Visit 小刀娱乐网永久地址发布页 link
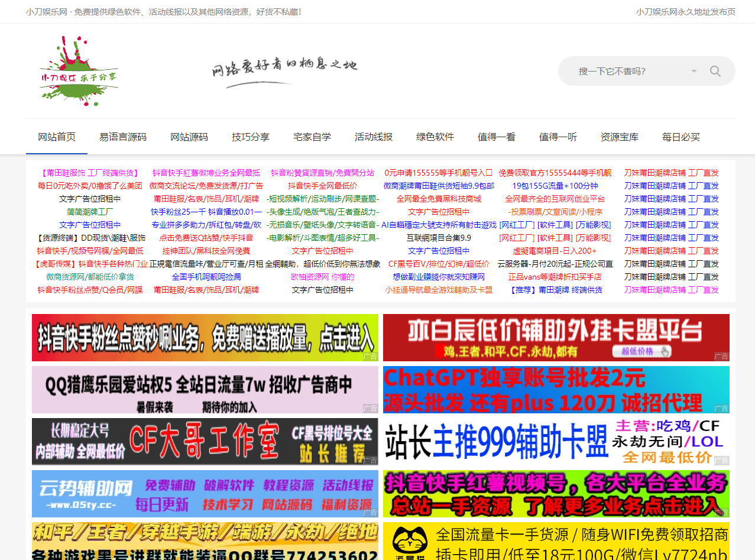The image size is (755, 560). coord(685,11)
